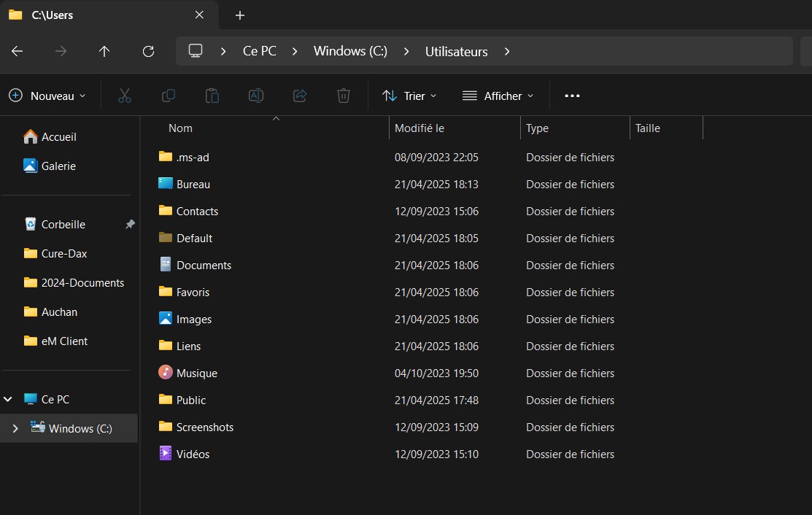This screenshot has height=515, width=812.
Task: Open Cure-Dax in the sidebar
Action: coord(64,254)
